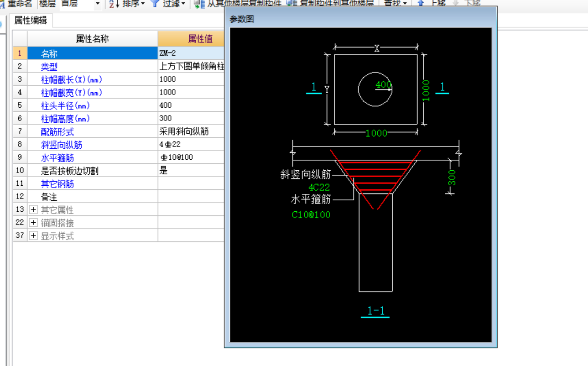Select the 其它钢筋 property row
This screenshot has height=366, width=588.
[92, 184]
